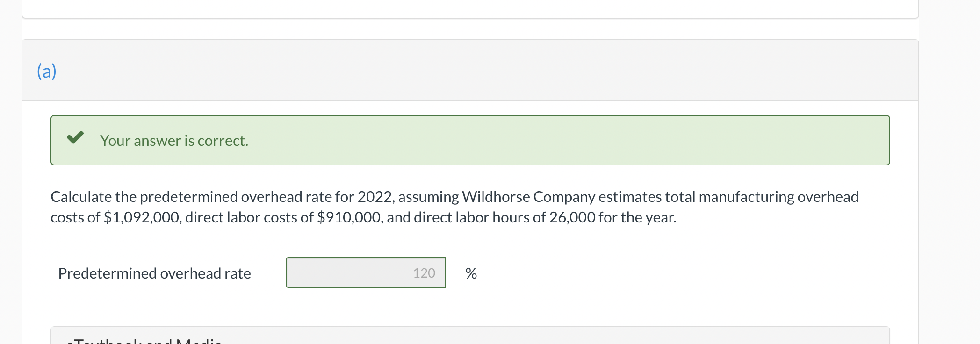980x344 pixels.
Task: Click the Predetermined overhead rate input field
Action: click(366, 272)
